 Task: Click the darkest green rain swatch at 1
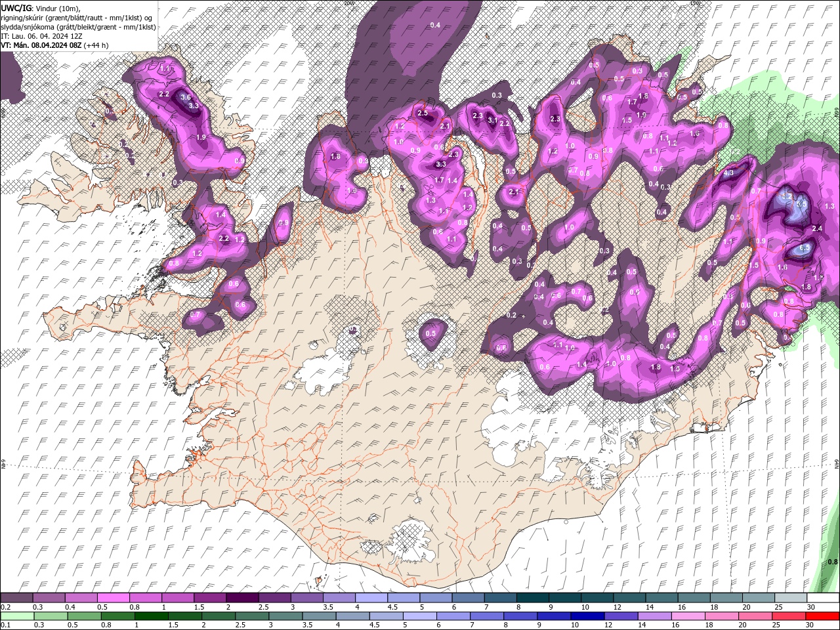point(152,616)
